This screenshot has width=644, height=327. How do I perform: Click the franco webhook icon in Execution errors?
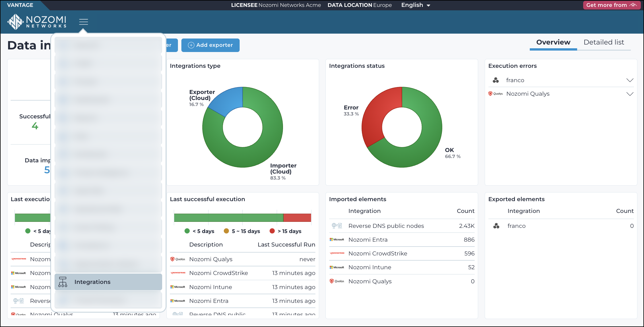pos(496,80)
